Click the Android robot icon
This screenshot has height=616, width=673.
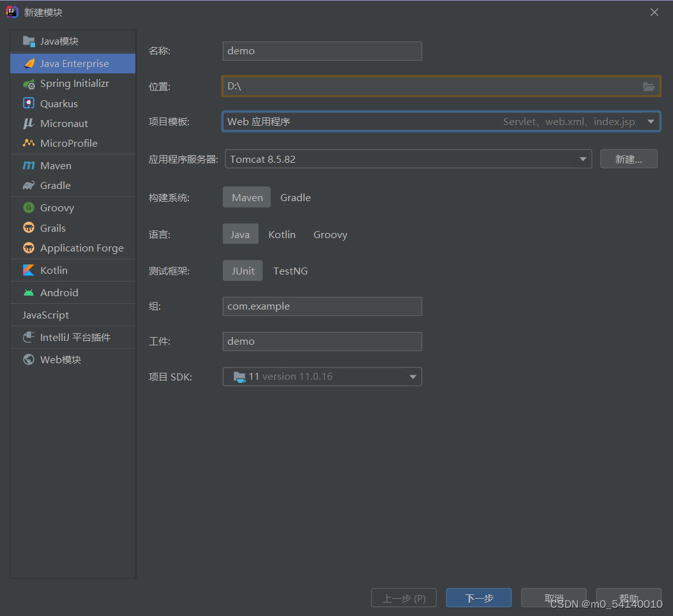coord(29,292)
